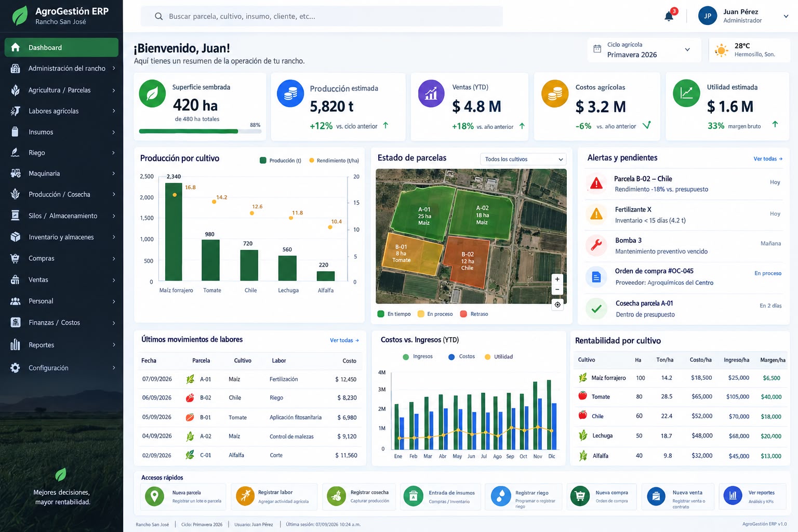The image size is (798, 532).
Task: Select parcel B-02 Chile on map
Action: [x=467, y=261]
